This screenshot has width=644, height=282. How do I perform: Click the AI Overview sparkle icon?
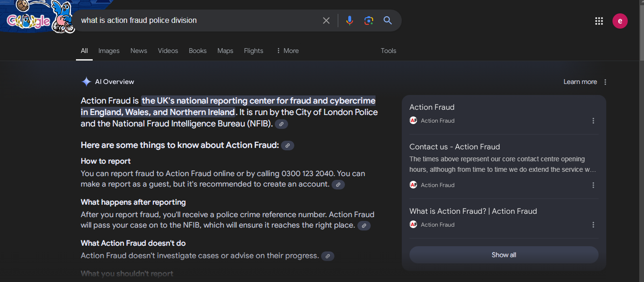pyautogui.click(x=86, y=82)
